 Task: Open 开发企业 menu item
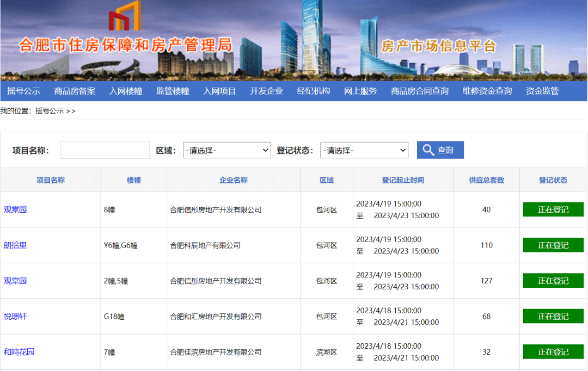267,91
